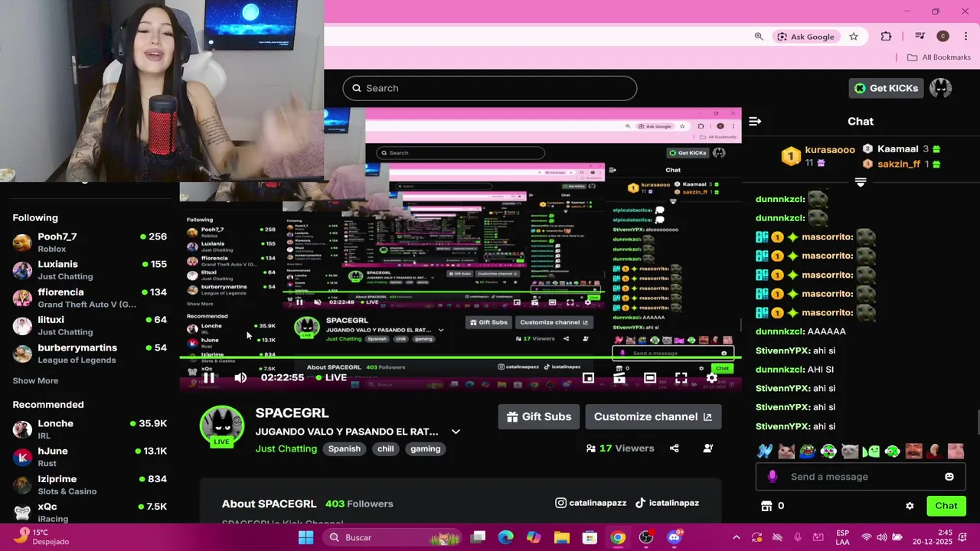Open the chat emoji picker

[949, 477]
